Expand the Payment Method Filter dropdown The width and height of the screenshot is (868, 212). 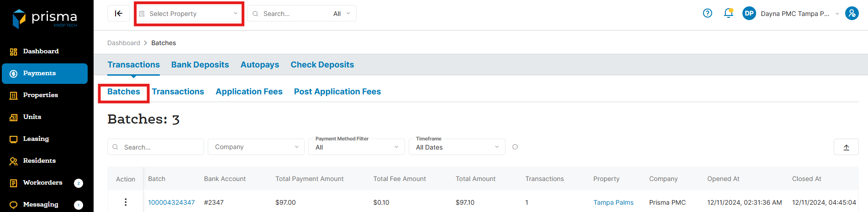357,147
